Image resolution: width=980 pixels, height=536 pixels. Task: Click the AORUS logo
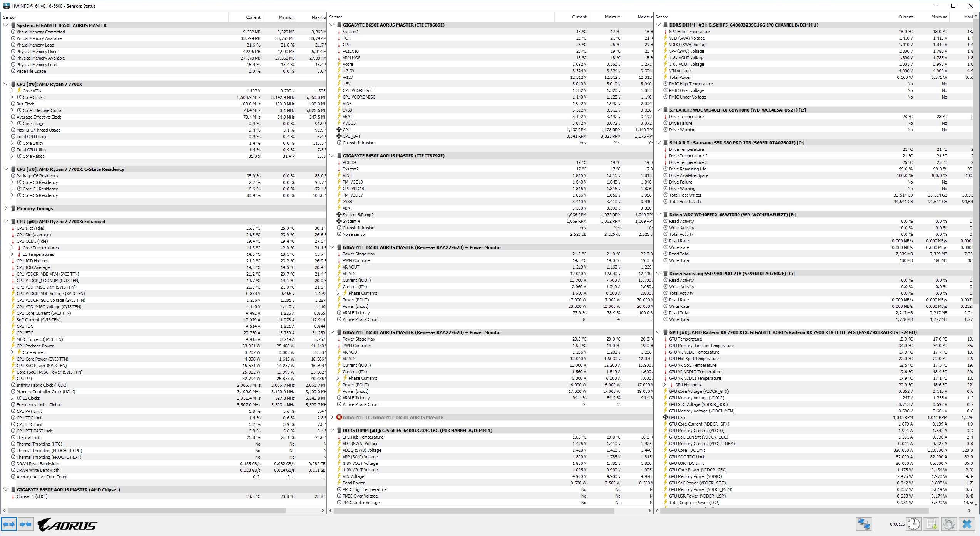(x=67, y=525)
